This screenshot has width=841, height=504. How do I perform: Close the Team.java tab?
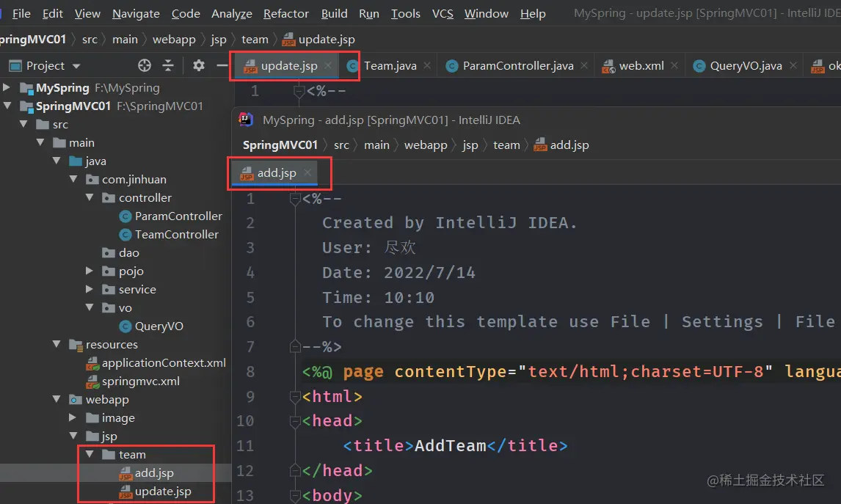[427, 65]
